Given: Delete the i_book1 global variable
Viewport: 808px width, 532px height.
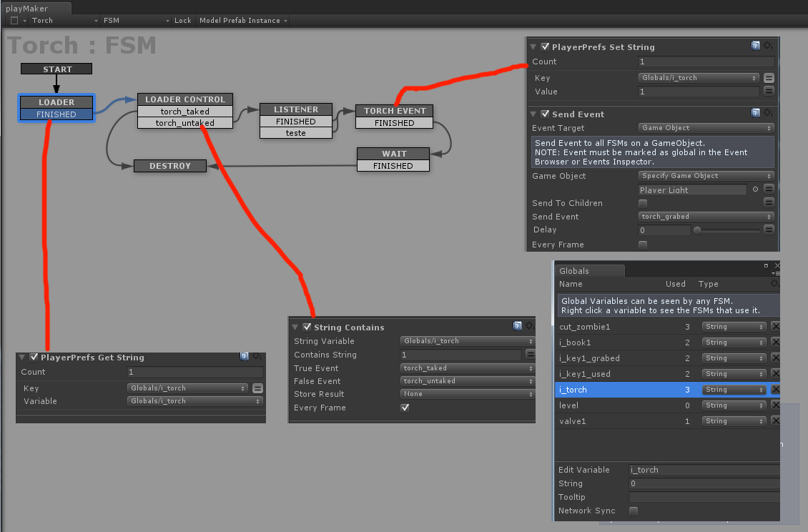Looking at the screenshot, I should point(776,343).
